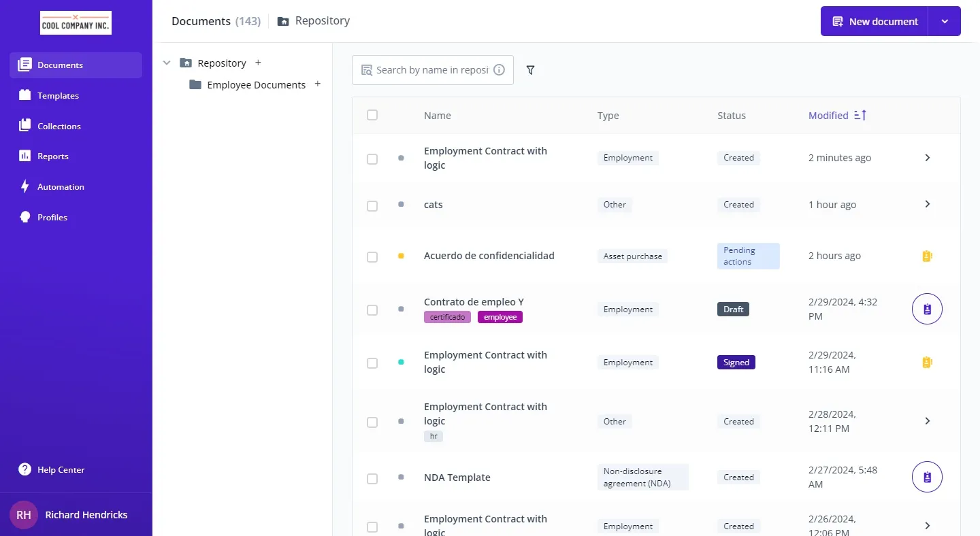Click yellow task icon on Acuerdo de confidencialidad
This screenshot has height=536, width=980.
point(927,256)
